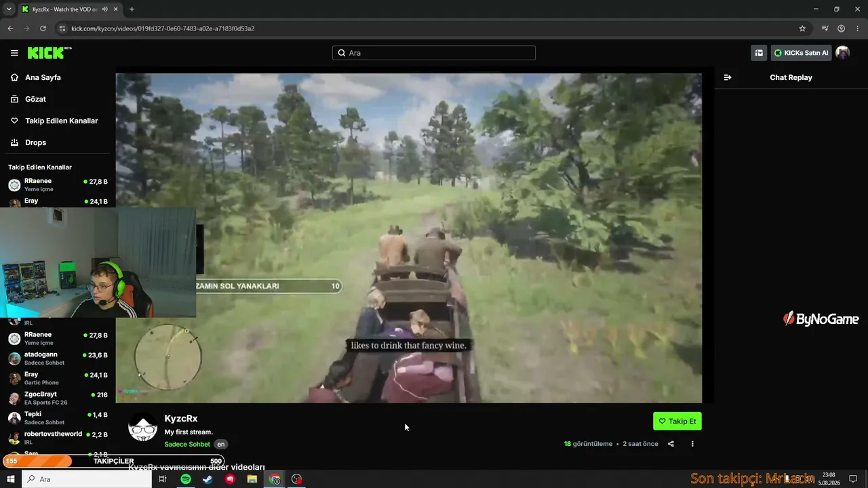This screenshot has height=488, width=868.
Task: Open the Kick shop icon beside KICKs Satın Al
Action: coord(759,53)
